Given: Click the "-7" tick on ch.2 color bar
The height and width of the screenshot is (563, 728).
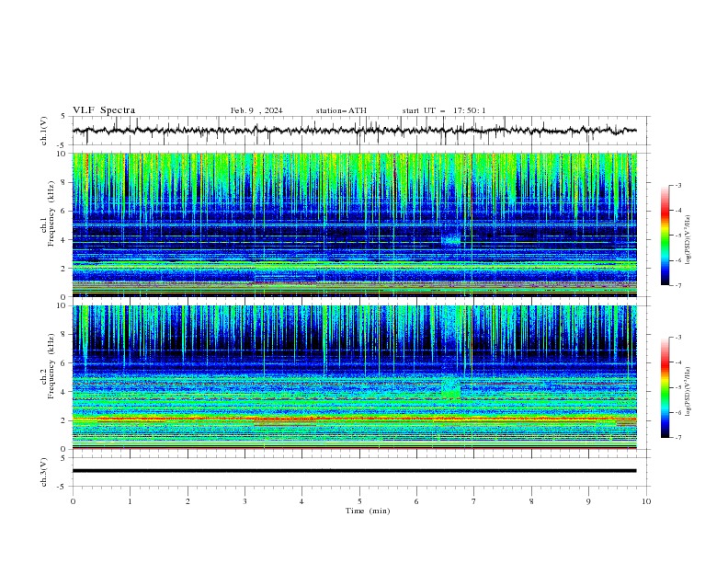Looking at the screenshot, I should click(x=677, y=438).
